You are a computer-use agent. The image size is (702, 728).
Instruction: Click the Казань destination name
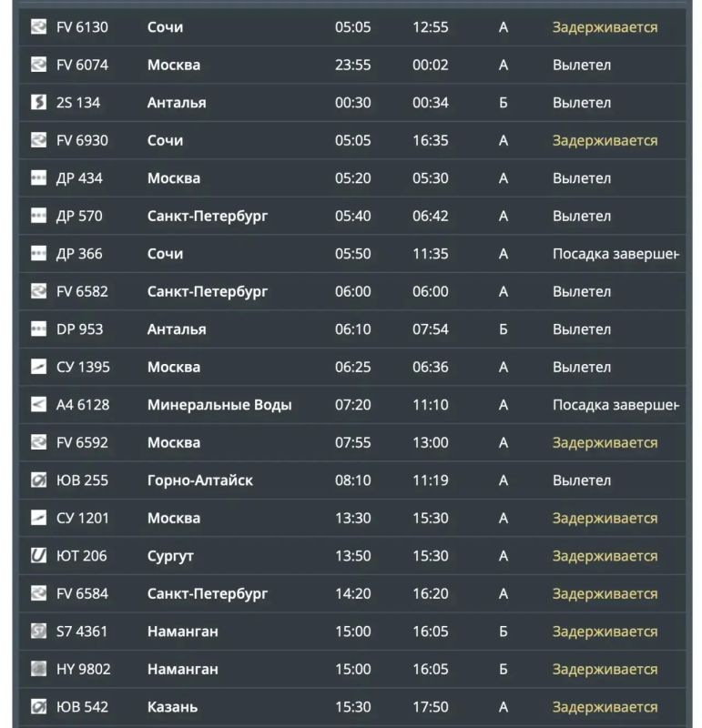[172, 707]
